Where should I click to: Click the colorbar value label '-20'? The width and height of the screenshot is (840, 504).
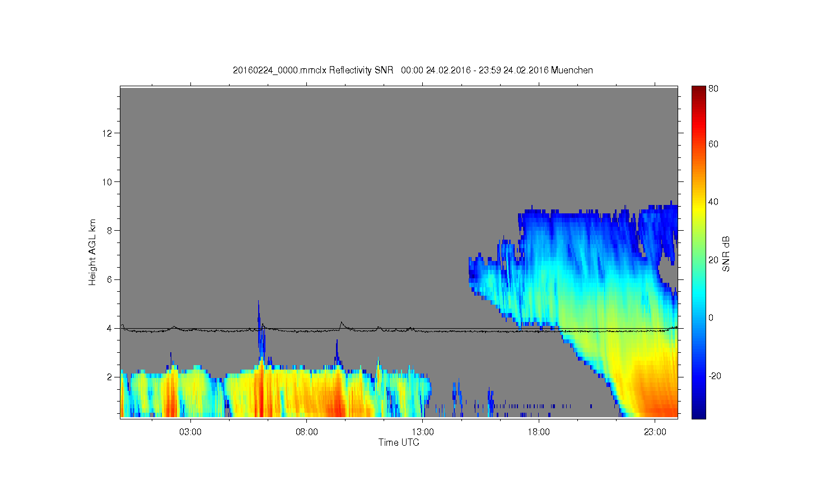715,376
